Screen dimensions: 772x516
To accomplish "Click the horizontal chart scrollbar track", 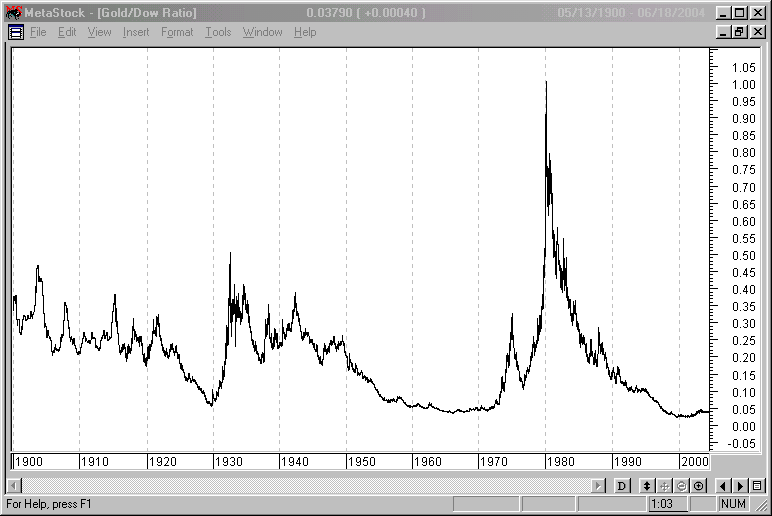I will click(306, 486).
